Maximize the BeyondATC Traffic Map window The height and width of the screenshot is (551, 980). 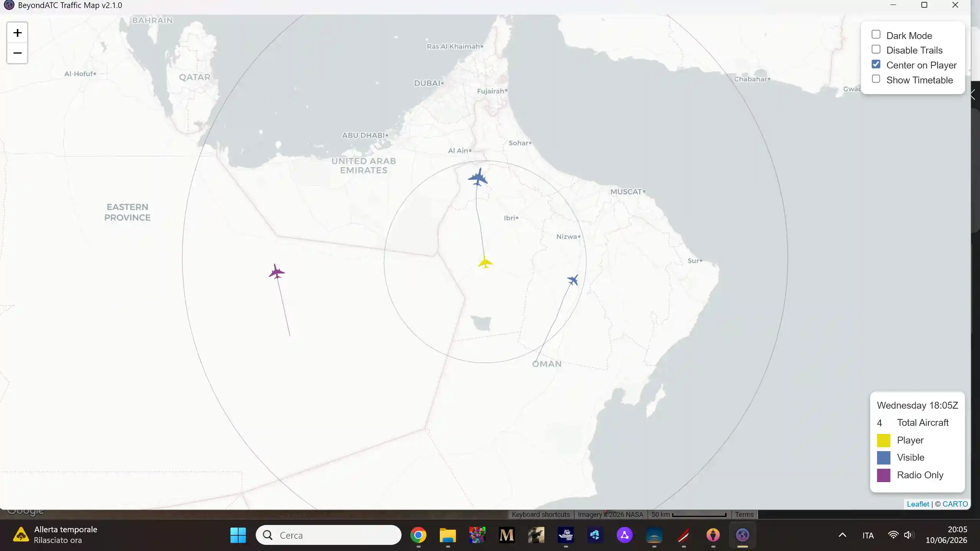924,5
